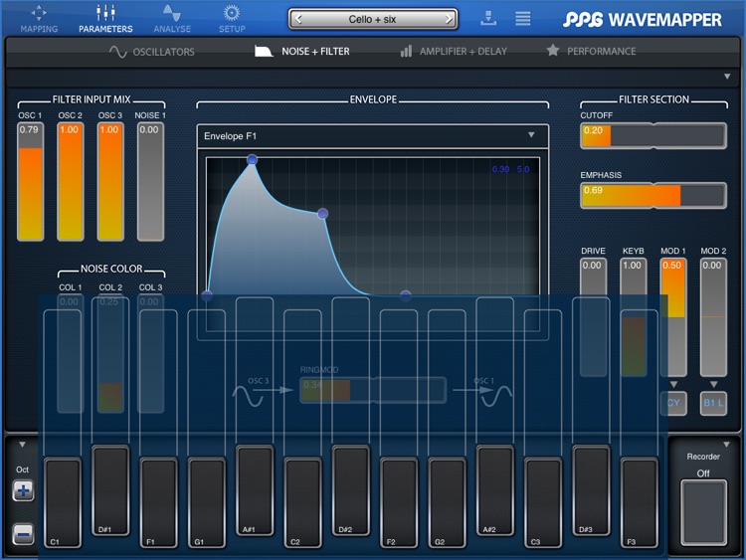Play the C1 key
This screenshot has width=746, height=560.
tap(63, 502)
